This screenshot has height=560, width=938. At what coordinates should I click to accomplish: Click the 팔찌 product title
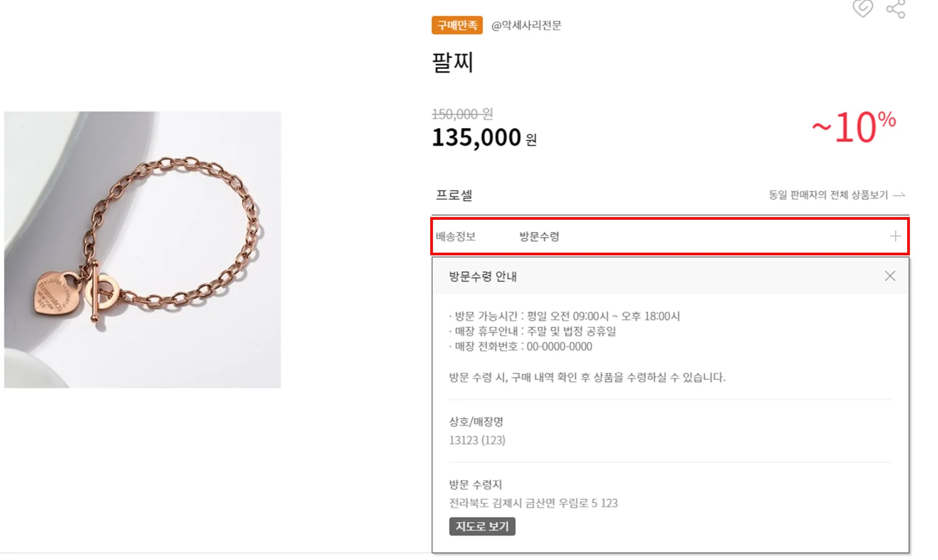[x=452, y=63]
